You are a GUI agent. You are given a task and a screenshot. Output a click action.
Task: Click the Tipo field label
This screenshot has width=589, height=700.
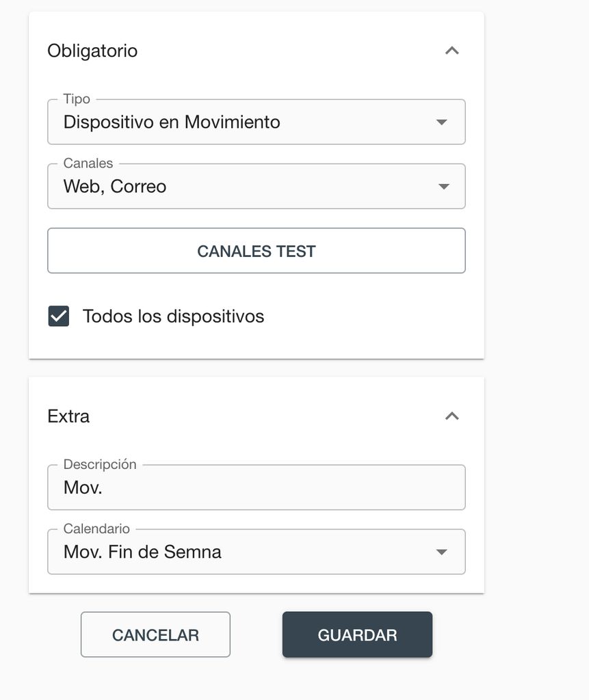[77, 99]
